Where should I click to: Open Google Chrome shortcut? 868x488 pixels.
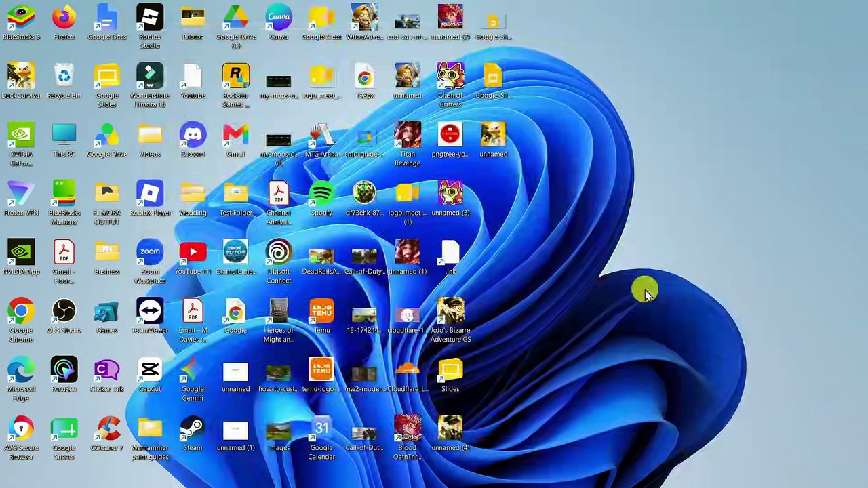click(x=21, y=310)
